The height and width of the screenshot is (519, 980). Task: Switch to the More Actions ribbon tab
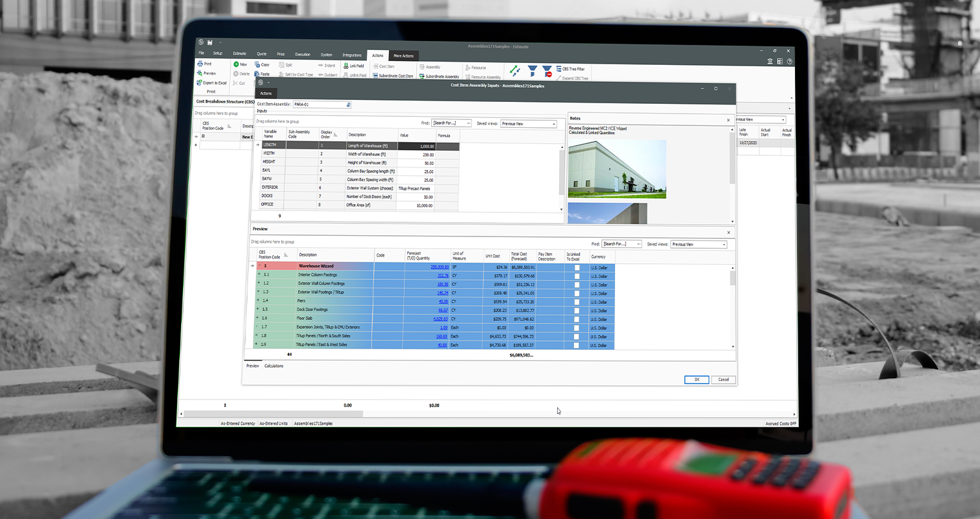[403, 55]
